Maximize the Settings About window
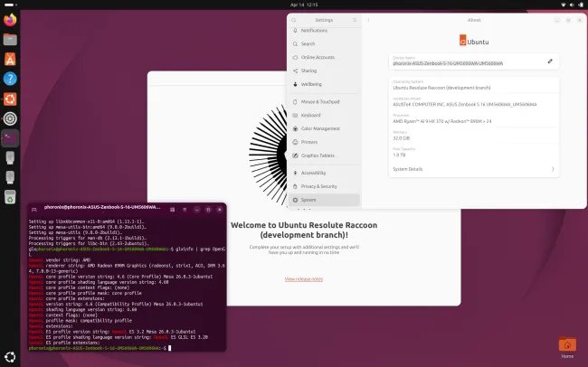This screenshot has height=367, width=588. 568,20
